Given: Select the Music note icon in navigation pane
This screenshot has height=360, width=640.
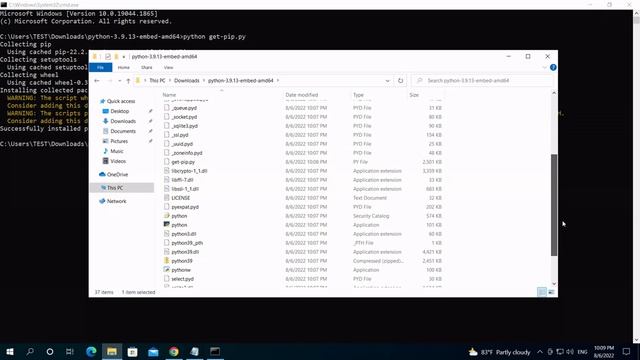Looking at the screenshot, I should (105, 151).
